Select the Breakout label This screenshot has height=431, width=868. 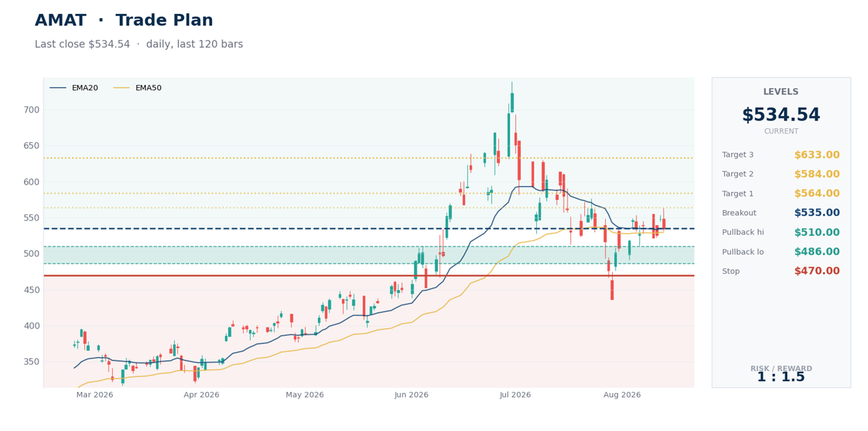click(x=739, y=213)
